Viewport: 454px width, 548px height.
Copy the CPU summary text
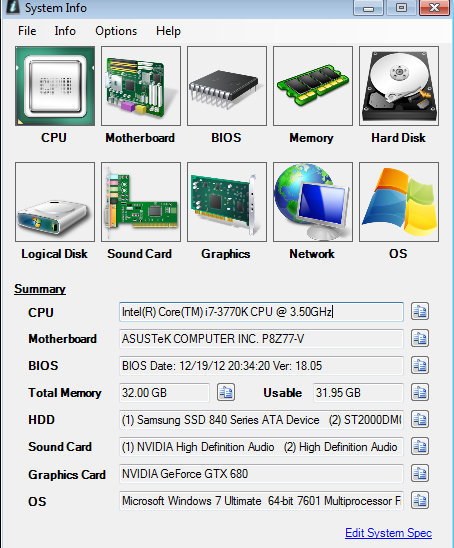tap(420, 311)
